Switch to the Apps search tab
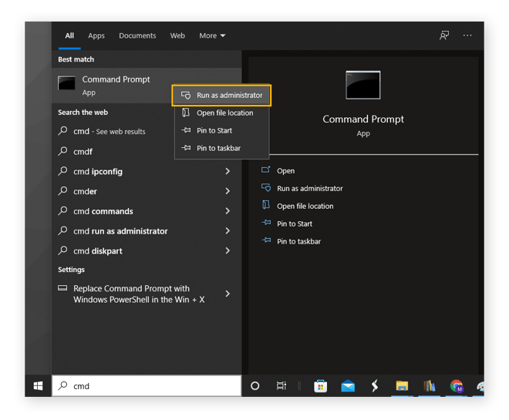This screenshot has width=509, height=420. point(96,35)
